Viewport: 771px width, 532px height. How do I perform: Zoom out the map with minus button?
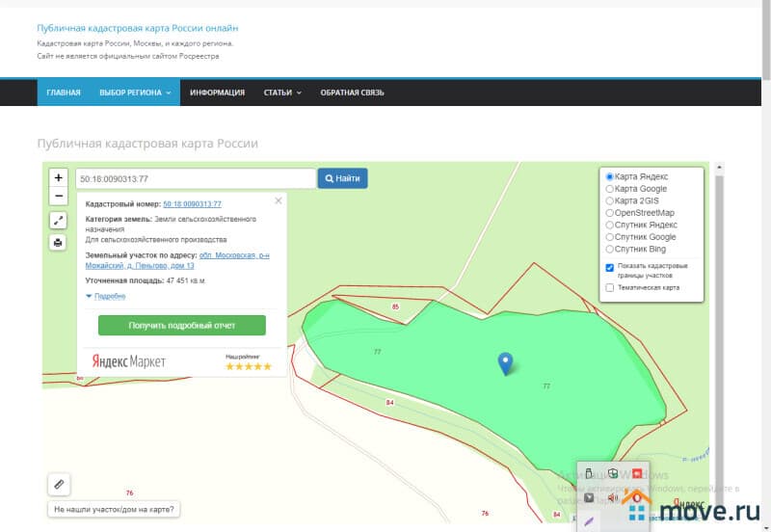tap(59, 196)
